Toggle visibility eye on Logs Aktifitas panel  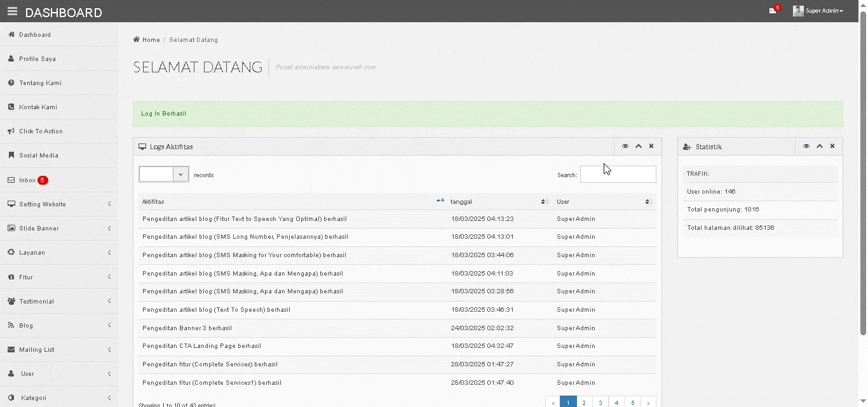click(625, 146)
